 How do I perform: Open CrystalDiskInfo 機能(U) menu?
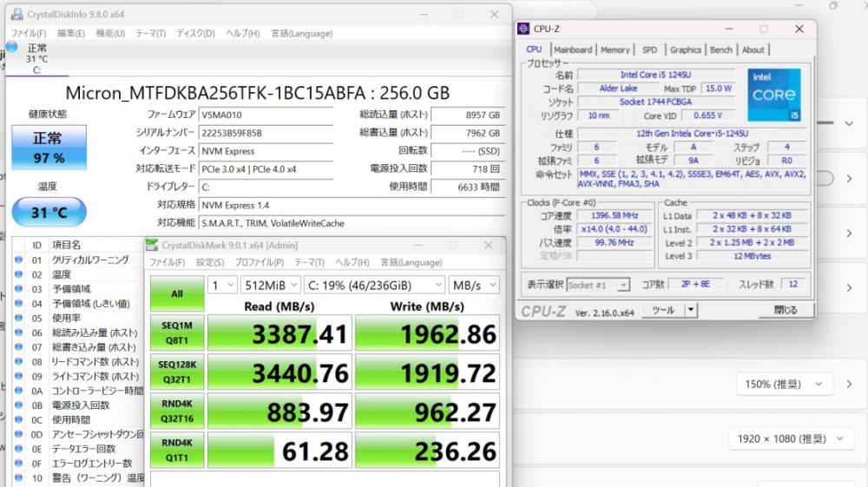pos(110,33)
